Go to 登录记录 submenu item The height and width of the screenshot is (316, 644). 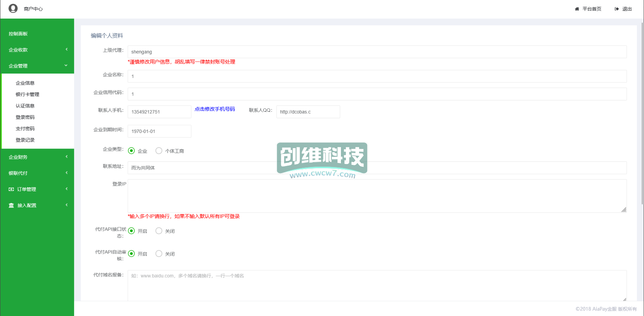tap(25, 140)
